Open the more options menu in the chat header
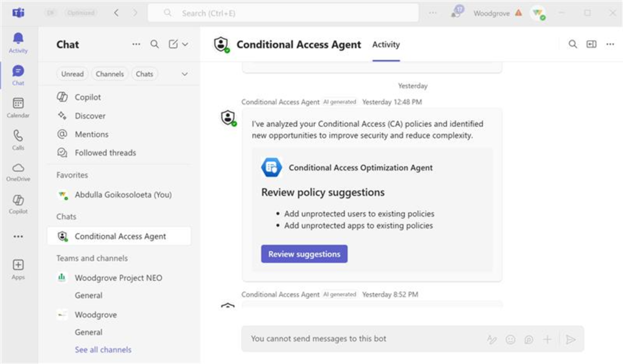Screen dimensions: 623x364 (610, 44)
